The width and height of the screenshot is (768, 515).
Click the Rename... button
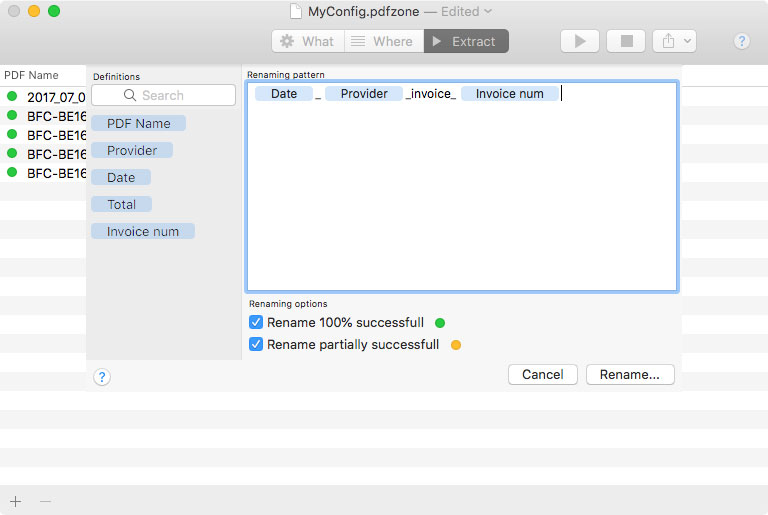tap(630, 375)
